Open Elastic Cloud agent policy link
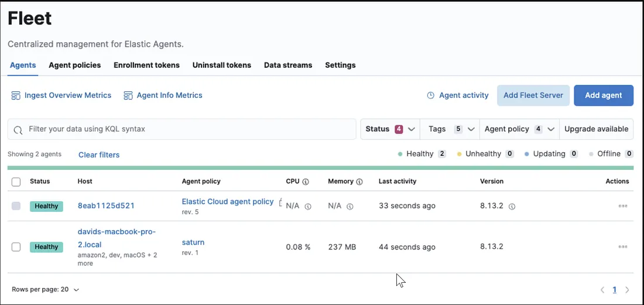Image resolution: width=644 pixels, height=305 pixels. 228,201
